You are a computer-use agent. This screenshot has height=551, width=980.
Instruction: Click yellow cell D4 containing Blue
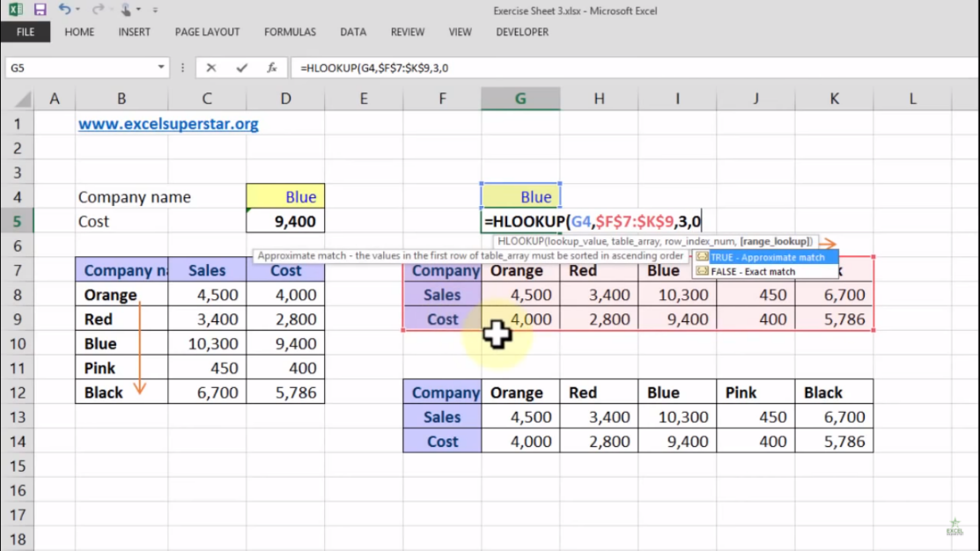[x=285, y=197]
